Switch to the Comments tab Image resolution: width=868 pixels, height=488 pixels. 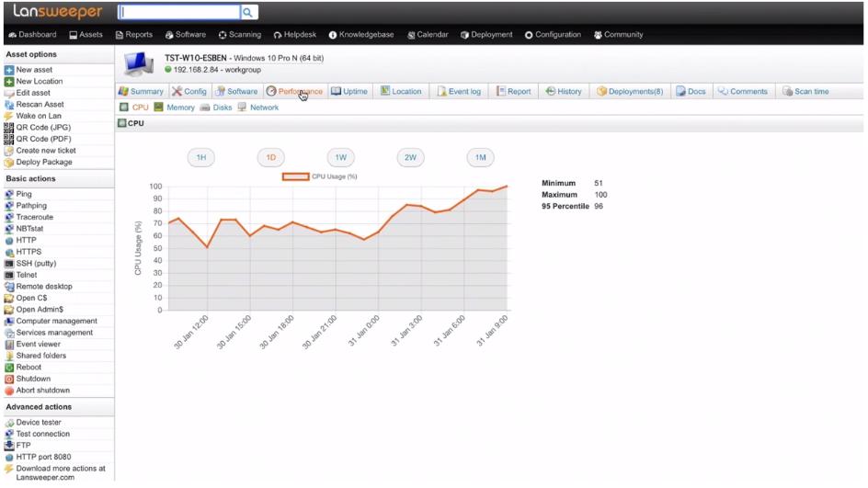point(743,91)
